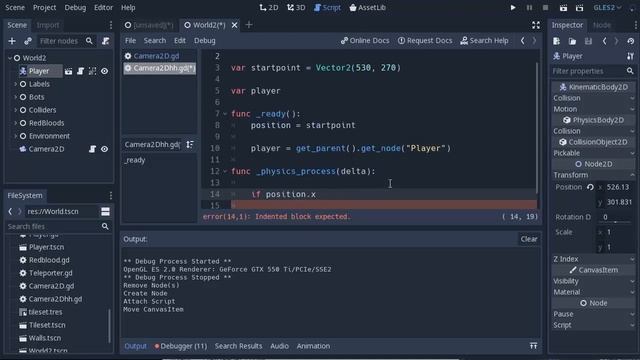Fold the _physics_process function

[225, 171]
